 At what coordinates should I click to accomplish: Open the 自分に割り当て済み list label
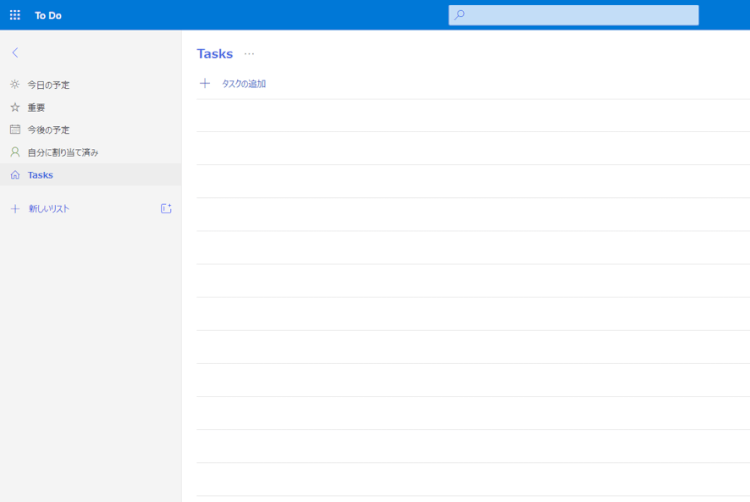tap(63, 152)
